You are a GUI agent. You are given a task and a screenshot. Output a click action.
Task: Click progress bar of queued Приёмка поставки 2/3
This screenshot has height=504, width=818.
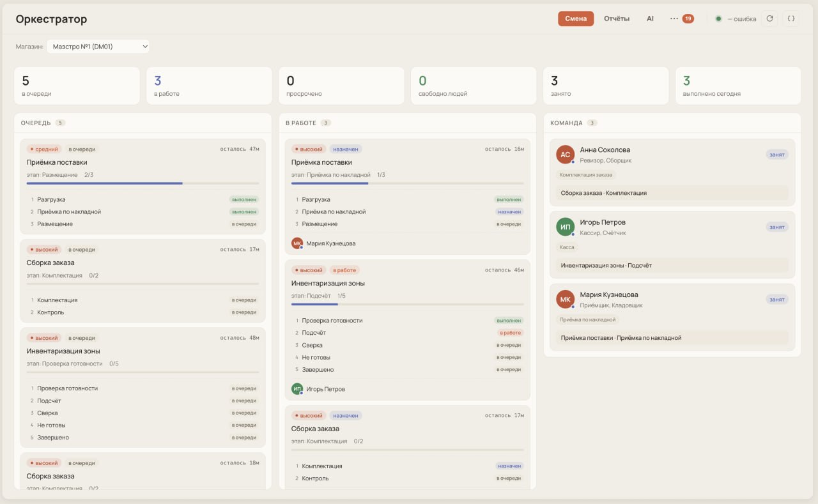pos(143,183)
